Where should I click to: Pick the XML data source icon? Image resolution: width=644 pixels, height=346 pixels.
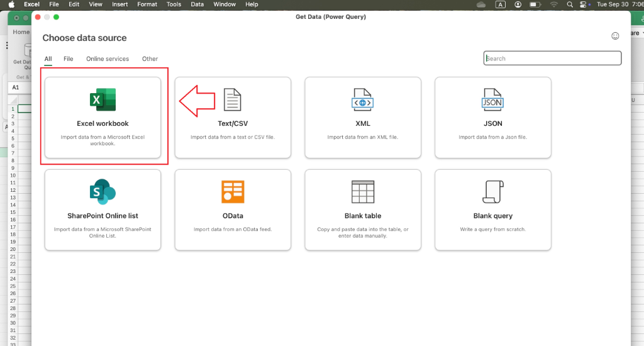click(x=363, y=99)
